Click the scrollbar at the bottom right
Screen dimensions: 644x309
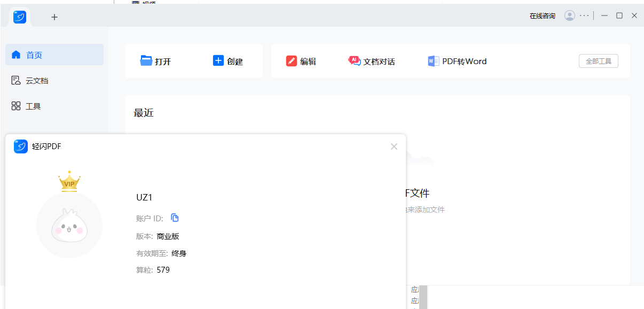click(x=422, y=297)
